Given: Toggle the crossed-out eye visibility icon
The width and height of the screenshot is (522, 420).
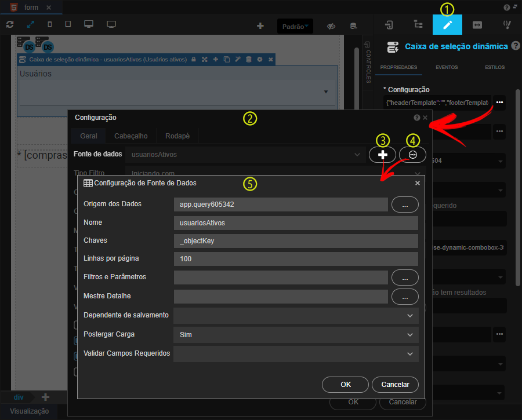Looking at the screenshot, I should pyautogui.click(x=331, y=26).
